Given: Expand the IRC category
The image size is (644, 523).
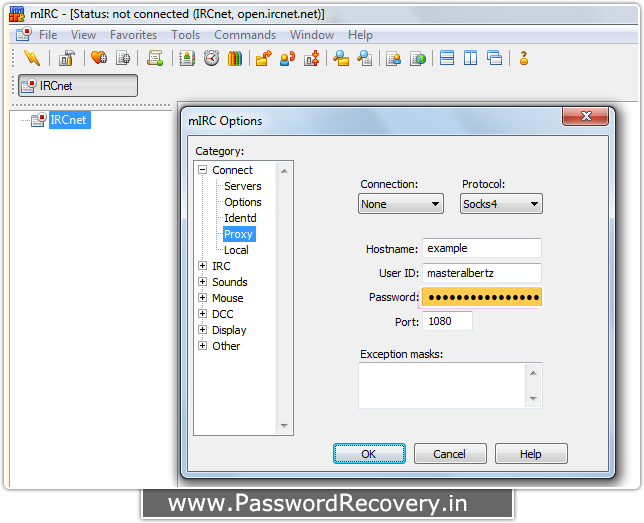Looking at the screenshot, I should pyautogui.click(x=202, y=265).
